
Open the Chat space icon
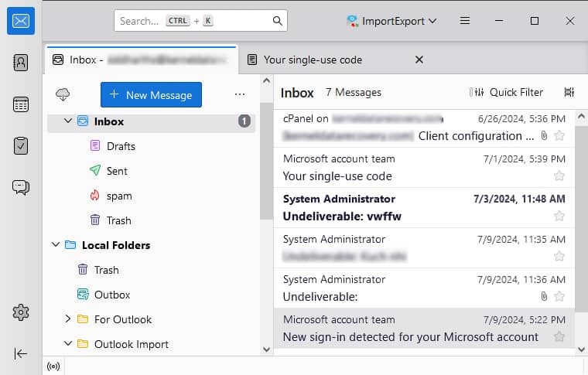[21, 186]
